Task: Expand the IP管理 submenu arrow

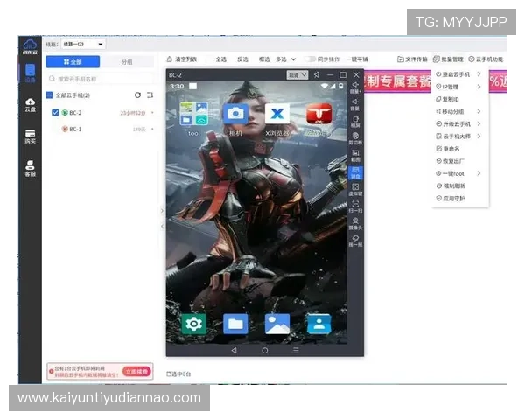Action: [479, 87]
